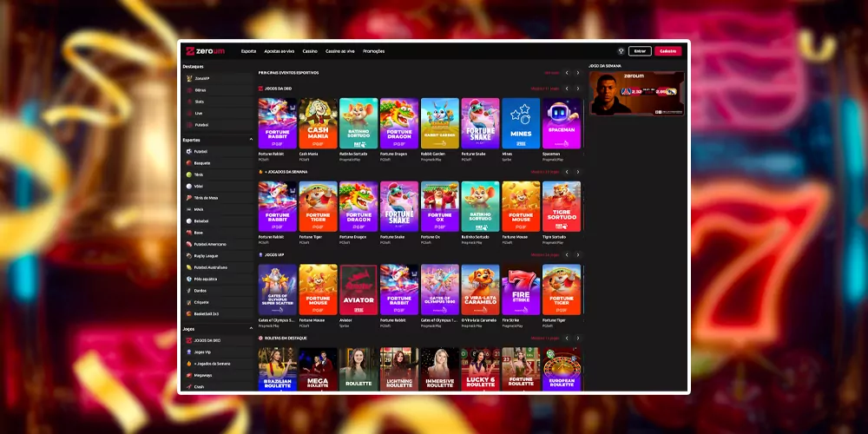The width and height of the screenshot is (868, 434).
Task: Choose MMA sport in sidebar
Action: (x=218, y=209)
